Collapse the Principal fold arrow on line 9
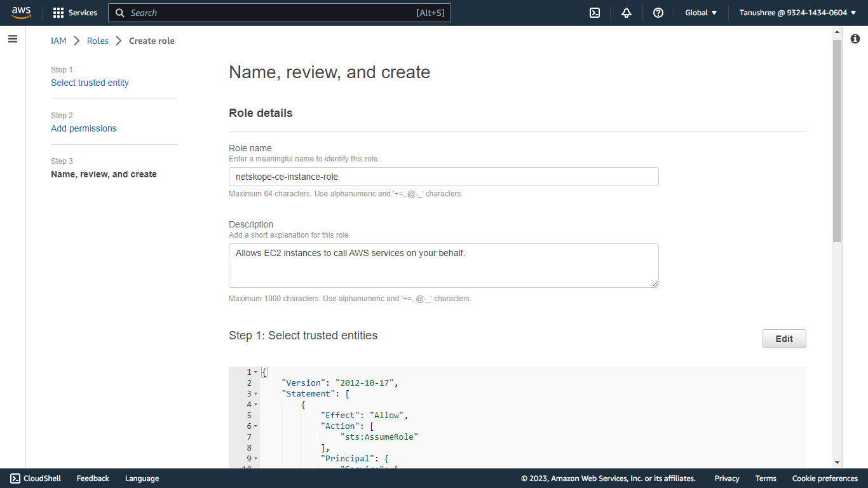This screenshot has width=868, height=488. coord(255,458)
